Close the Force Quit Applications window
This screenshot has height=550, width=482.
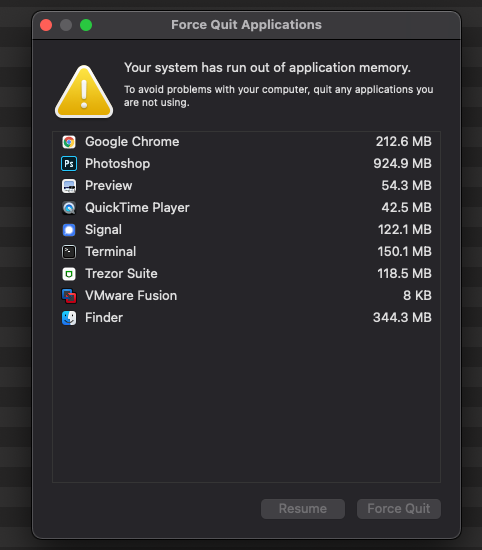pyautogui.click(x=46, y=25)
